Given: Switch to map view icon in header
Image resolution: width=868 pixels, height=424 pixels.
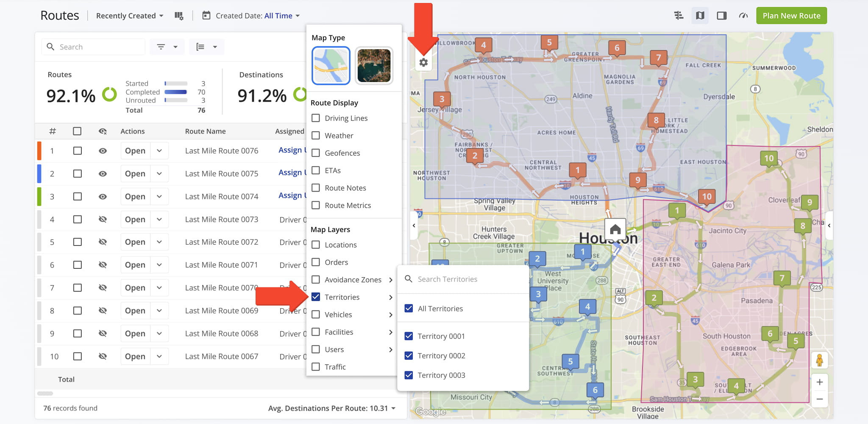Looking at the screenshot, I should pyautogui.click(x=700, y=16).
